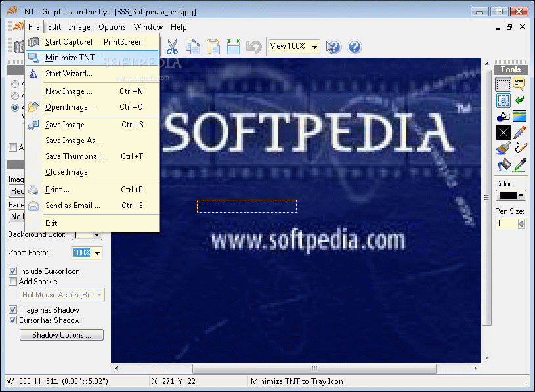This screenshot has height=392, width=535.
Task: Select the green arrow tool
Action: pyautogui.click(x=519, y=100)
